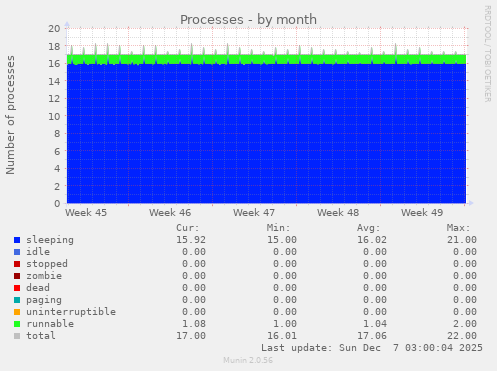Click sleeping minimum value 15.00
This screenshot has width=497, height=371.
tap(282, 240)
